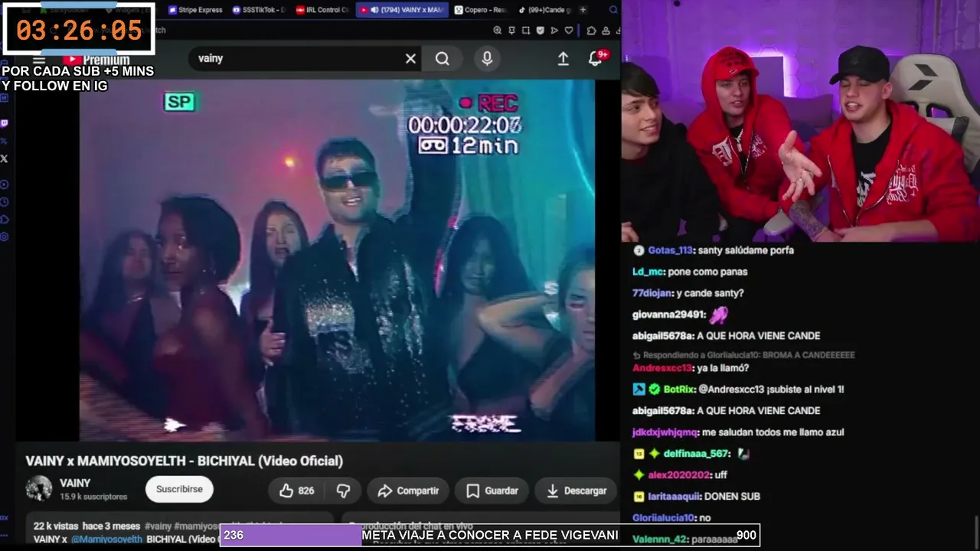980x551 pixels.
Task: Start voice search with the microphone icon
Action: click(x=487, y=59)
